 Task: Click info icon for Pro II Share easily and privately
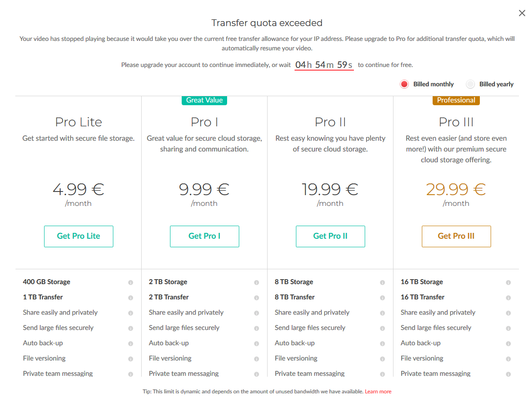coord(382,313)
